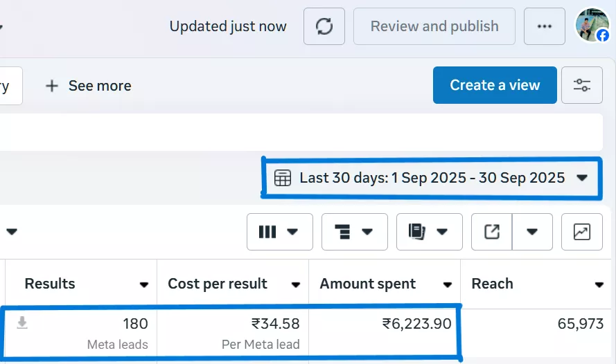Open the Amount spent column dropdown

(448, 284)
